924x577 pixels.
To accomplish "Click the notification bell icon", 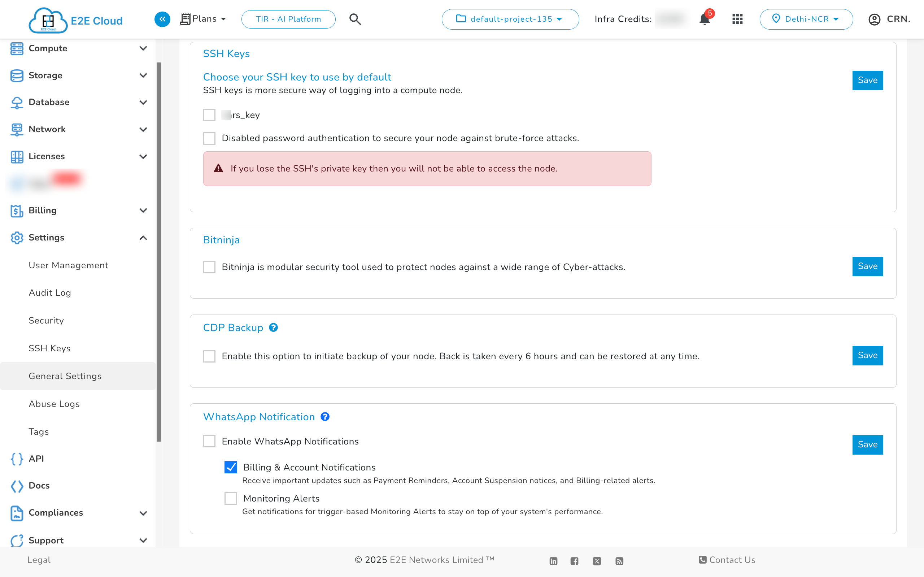I will point(704,19).
